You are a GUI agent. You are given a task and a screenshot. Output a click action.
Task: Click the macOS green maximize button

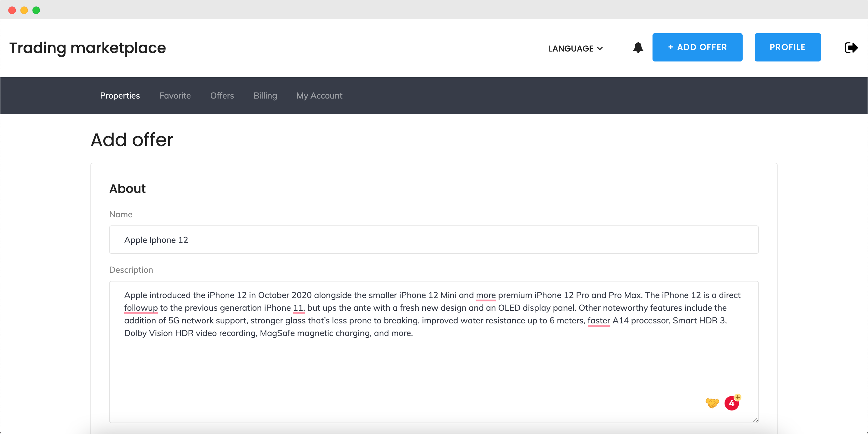tap(36, 10)
